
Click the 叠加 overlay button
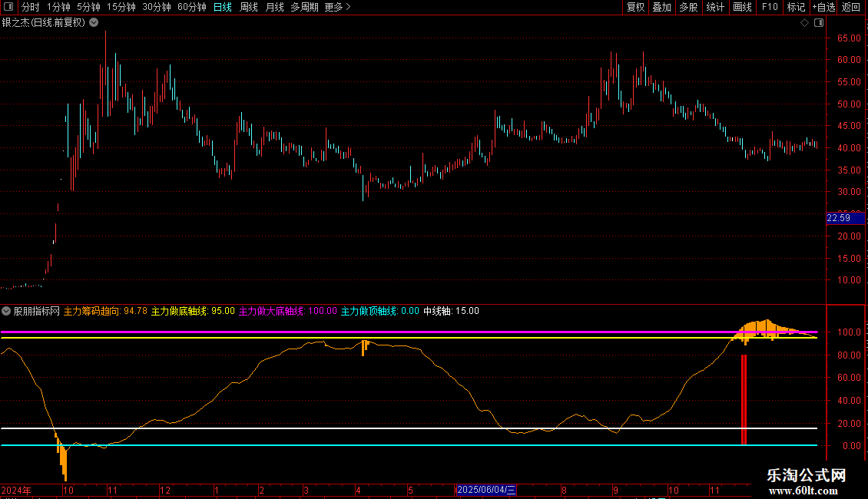click(661, 7)
